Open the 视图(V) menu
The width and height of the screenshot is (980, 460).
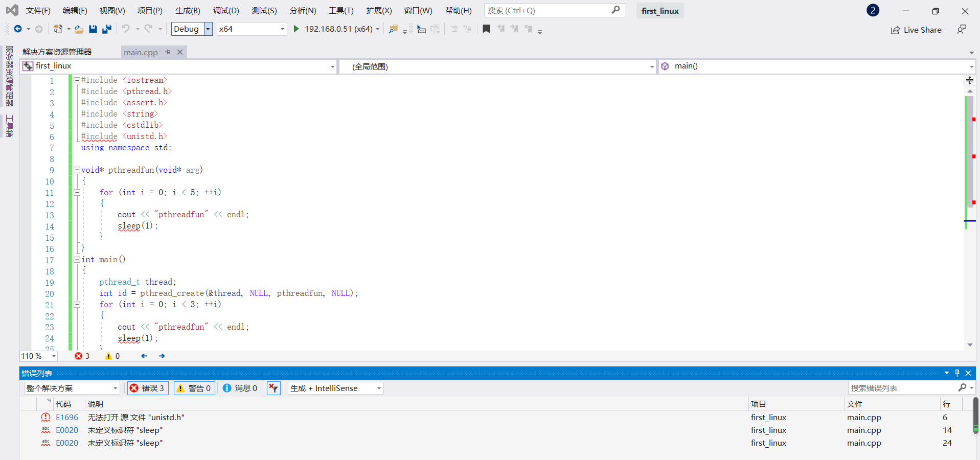pos(112,11)
